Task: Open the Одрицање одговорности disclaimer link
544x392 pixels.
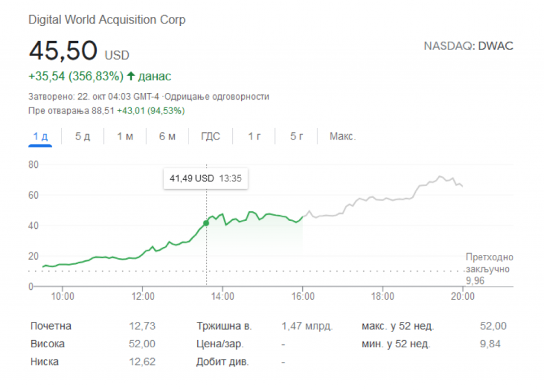Action: coord(218,97)
